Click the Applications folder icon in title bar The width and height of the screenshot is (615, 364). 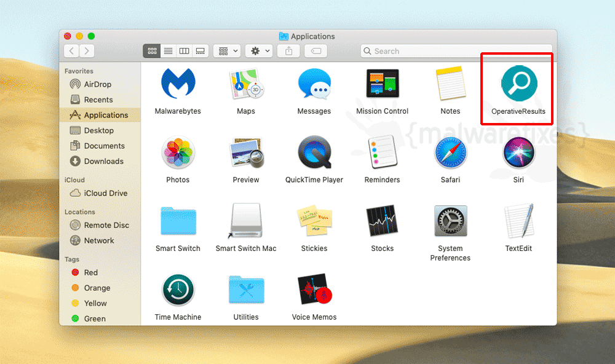tap(284, 36)
